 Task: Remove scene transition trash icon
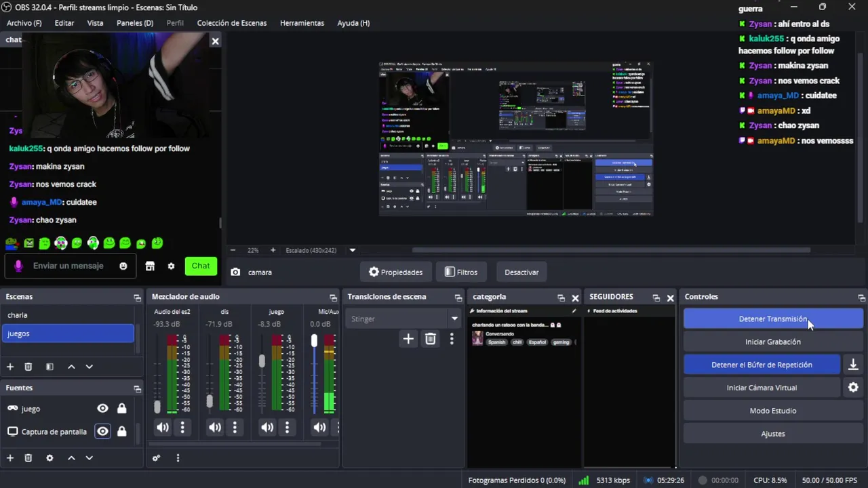pos(431,339)
